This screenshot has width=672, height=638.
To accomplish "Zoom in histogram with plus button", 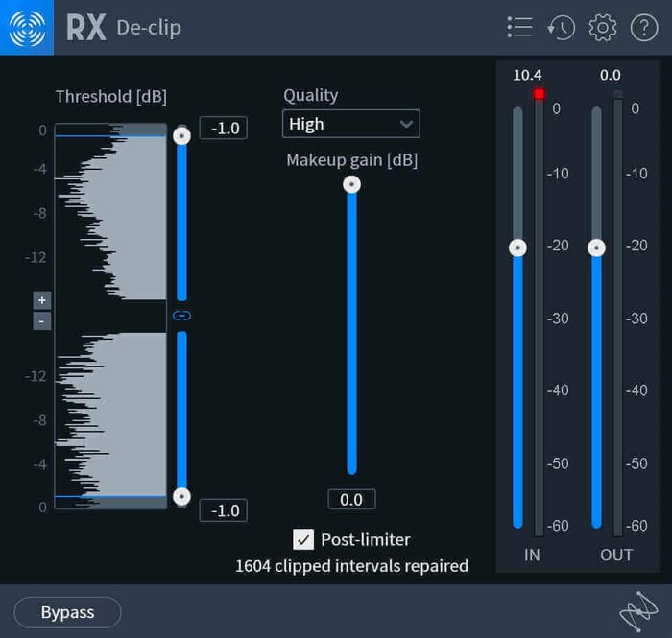I will pyautogui.click(x=42, y=300).
